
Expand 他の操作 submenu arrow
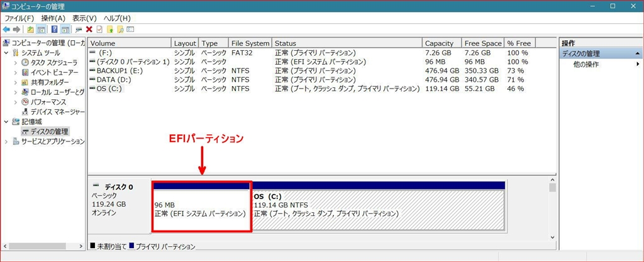pyautogui.click(x=638, y=64)
